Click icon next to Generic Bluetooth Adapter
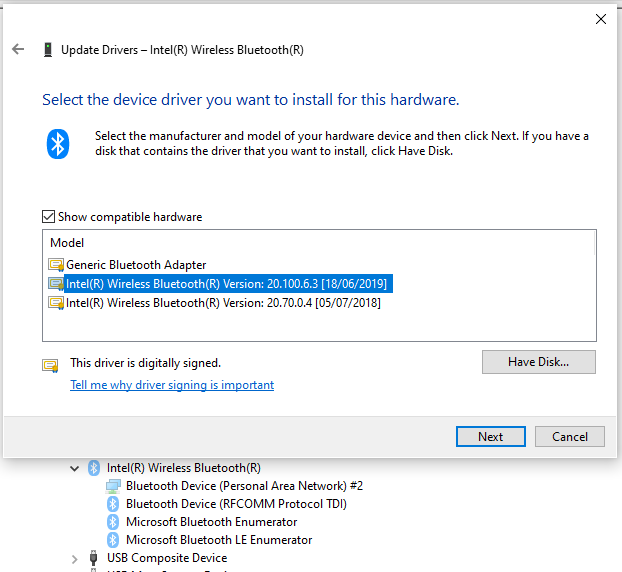Image resolution: width=622 pixels, height=572 pixels. click(x=56, y=265)
